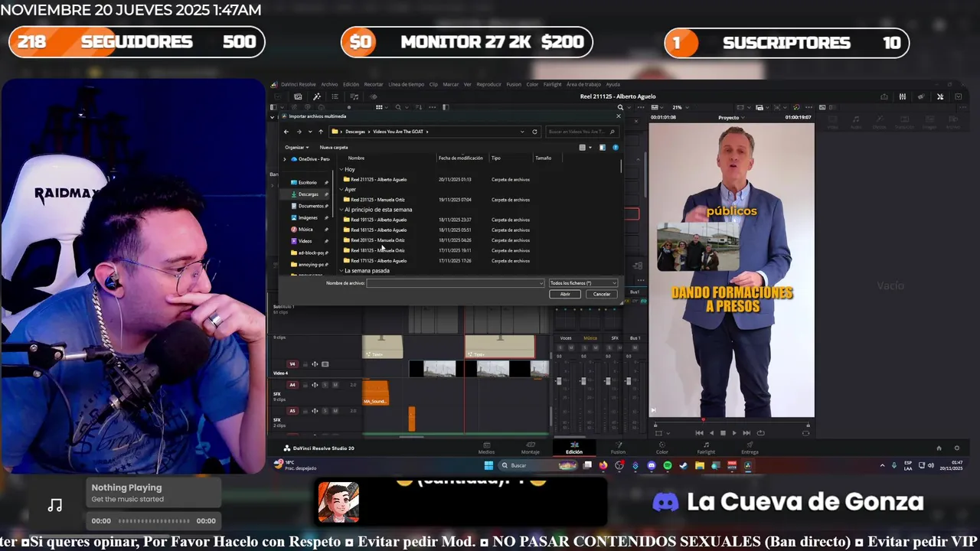This screenshot has width=980, height=551.
Task: Click the Nombre de archivo field
Action: pyautogui.click(x=455, y=283)
